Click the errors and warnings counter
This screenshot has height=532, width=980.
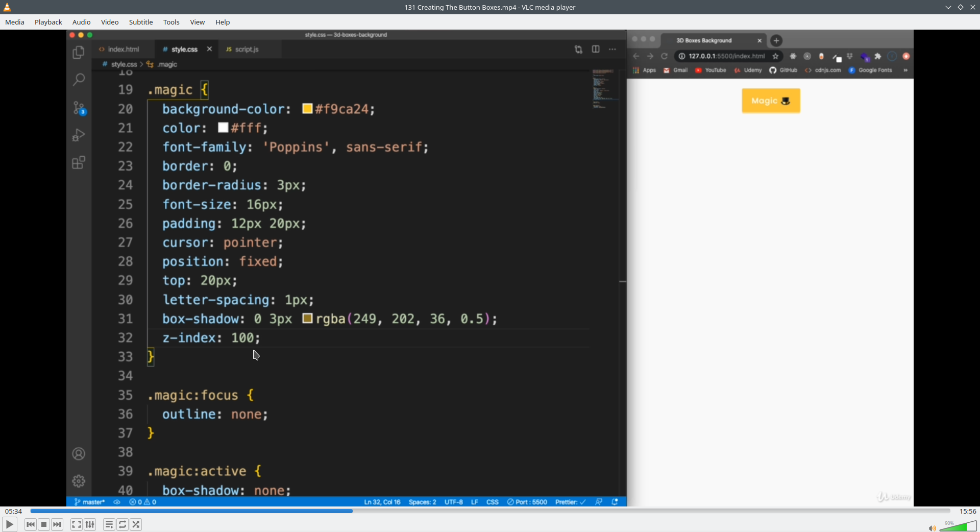click(143, 502)
